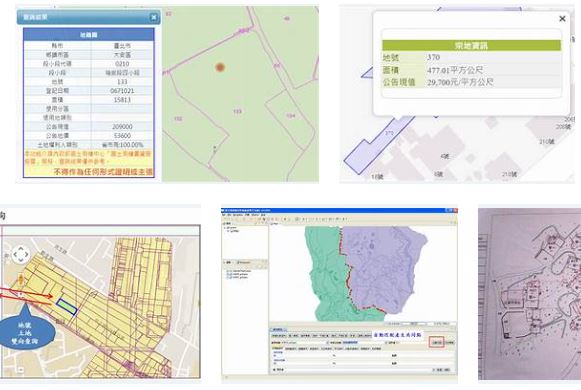The height and width of the screenshot is (390, 581).
Task: Toggle first layer checkbox in GIS layer list
Action: tap(228, 271)
